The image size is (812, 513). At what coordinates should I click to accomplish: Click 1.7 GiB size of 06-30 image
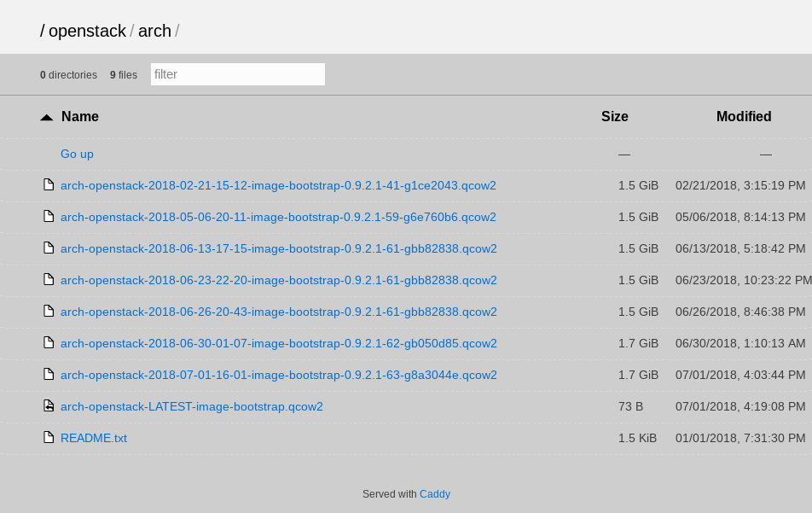pyautogui.click(x=639, y=343)
